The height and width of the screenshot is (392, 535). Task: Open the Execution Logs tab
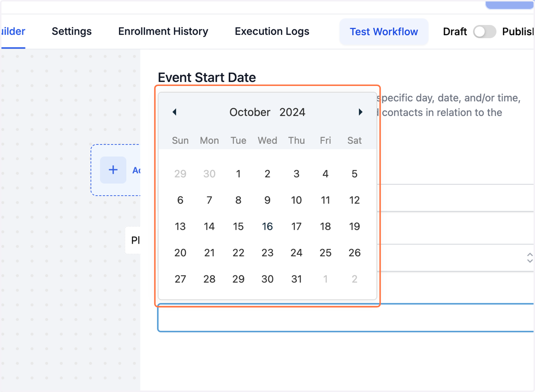(x=272, y=31)
